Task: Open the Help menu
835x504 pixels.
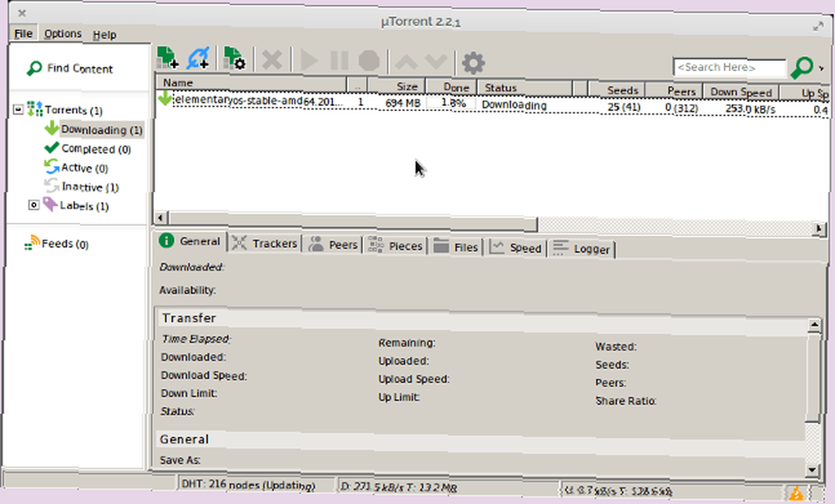Action: pos(104,35)
